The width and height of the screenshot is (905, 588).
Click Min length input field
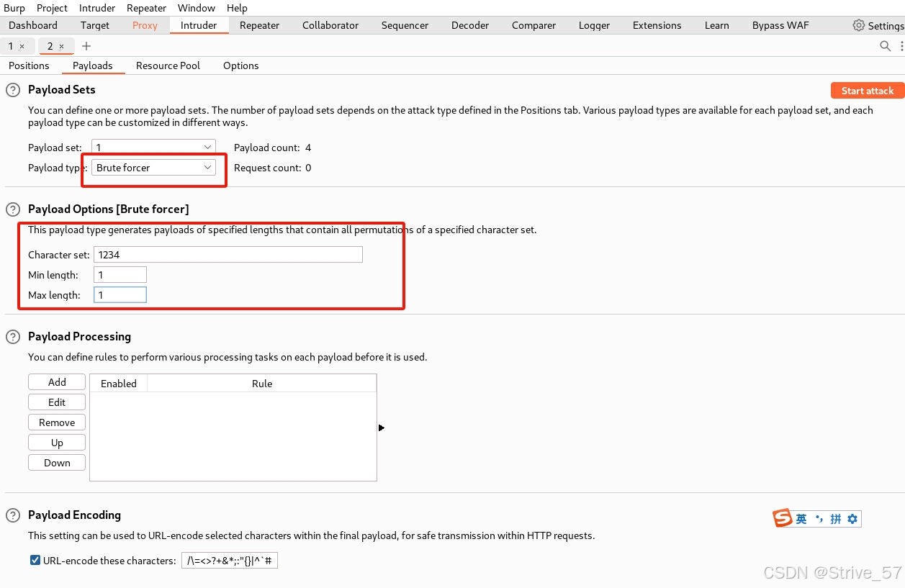pyautogui.click(x=120, y=275)
